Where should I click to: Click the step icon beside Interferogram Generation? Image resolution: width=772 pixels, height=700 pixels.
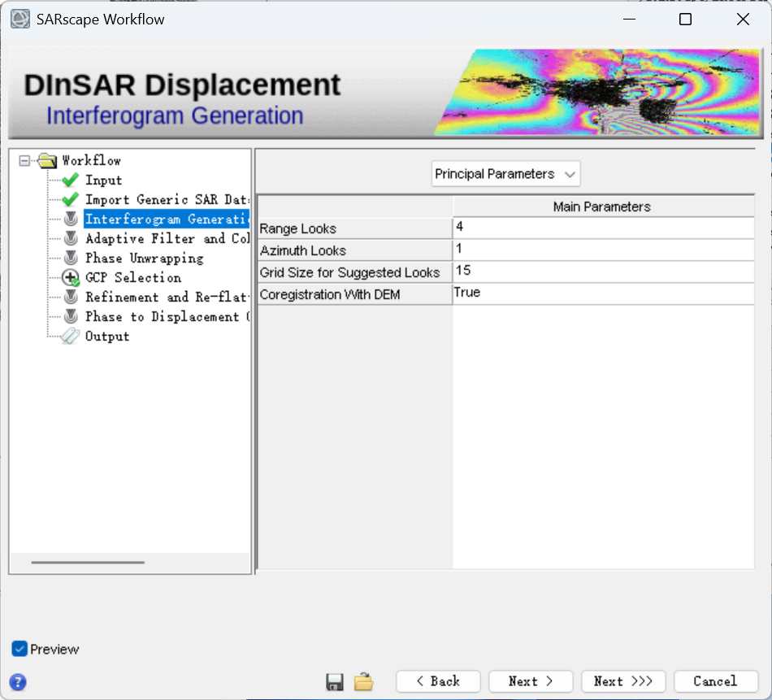(x=71, y=219)
